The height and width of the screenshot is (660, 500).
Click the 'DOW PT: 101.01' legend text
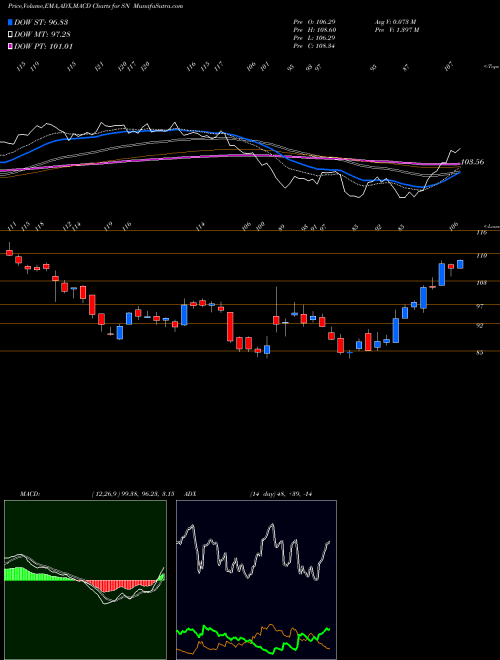(43, 46)
